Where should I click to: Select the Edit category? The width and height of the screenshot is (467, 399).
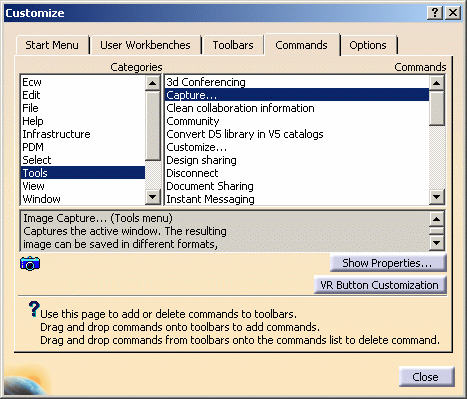(83, 95)
